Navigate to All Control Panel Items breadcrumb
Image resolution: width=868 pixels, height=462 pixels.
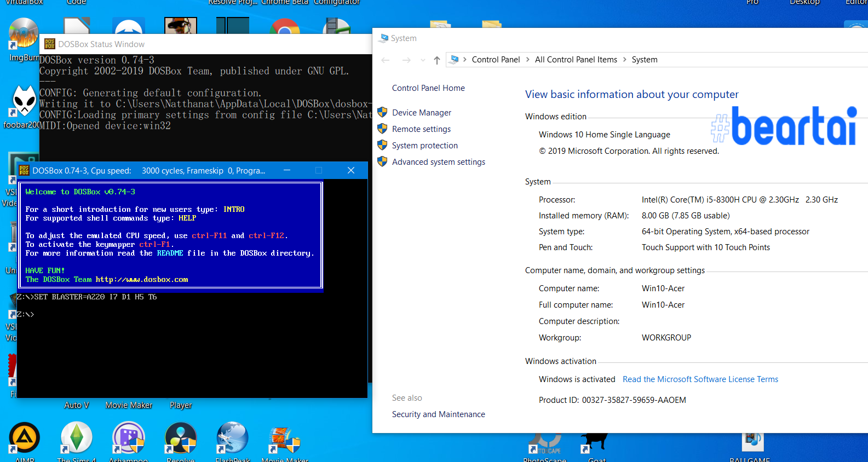coord(576,60)
